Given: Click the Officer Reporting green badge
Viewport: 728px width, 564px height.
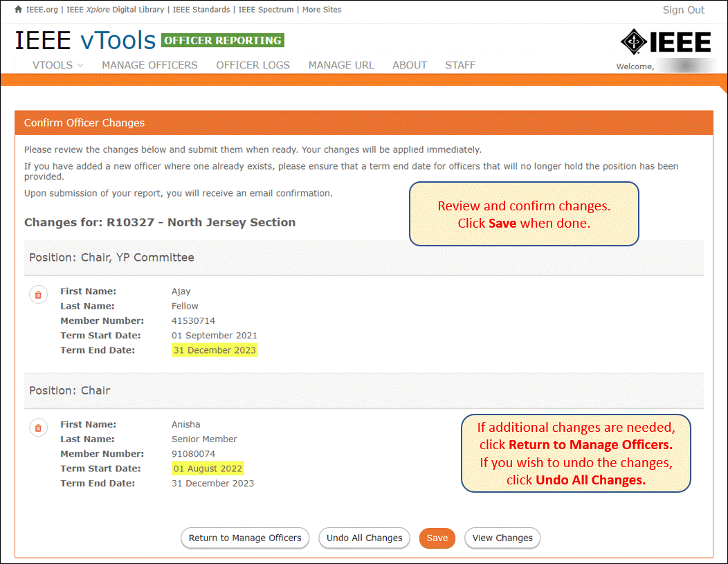Looking at the screenshot, I should (x=223, y=40).
